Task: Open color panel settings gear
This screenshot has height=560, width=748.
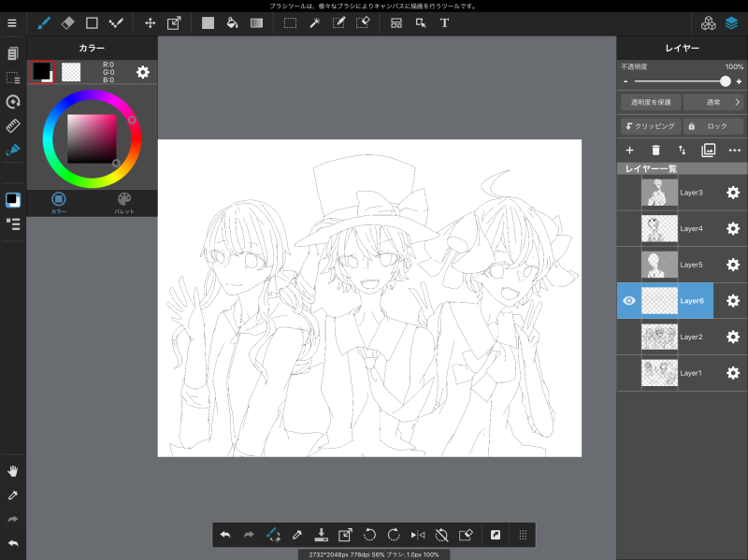Action: [143, 72]
